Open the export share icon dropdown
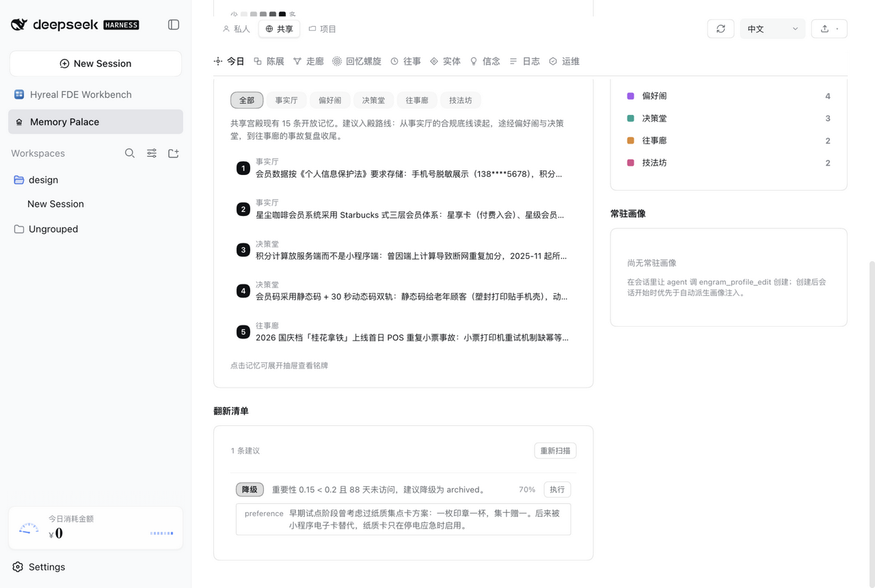Screen dimensions: 875x588 point(829,29)
